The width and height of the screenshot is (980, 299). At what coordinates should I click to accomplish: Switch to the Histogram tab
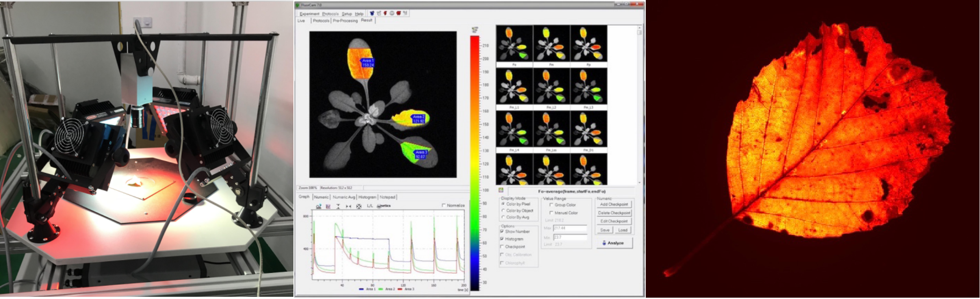(367, 197)
